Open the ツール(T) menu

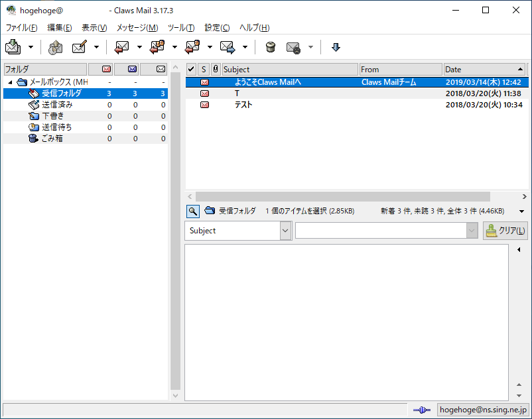point(181,28)
